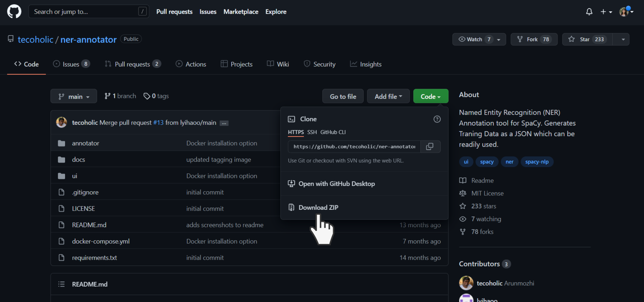This screenshot has height=302, width=644.
Task: Open the main branch selector
Action: pos(74,96)
